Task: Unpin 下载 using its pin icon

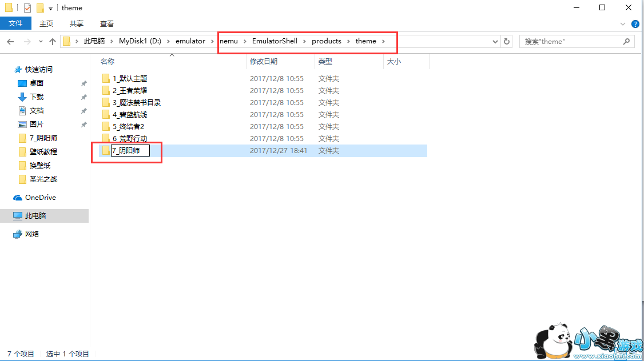Action: [x=84, y=97]
